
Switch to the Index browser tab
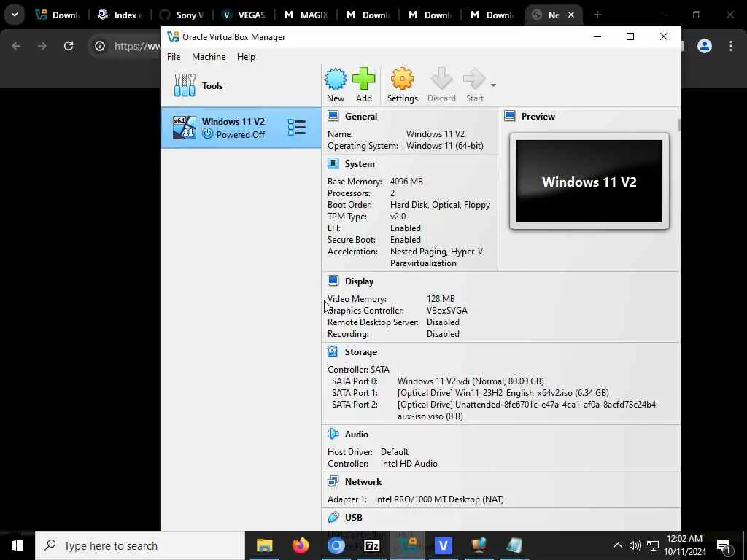(x=120, y=15)
